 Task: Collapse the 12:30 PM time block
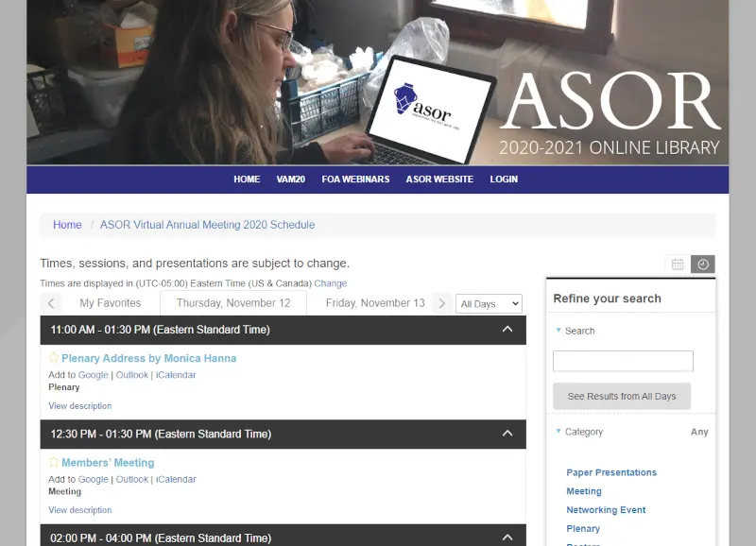point(507,434)
